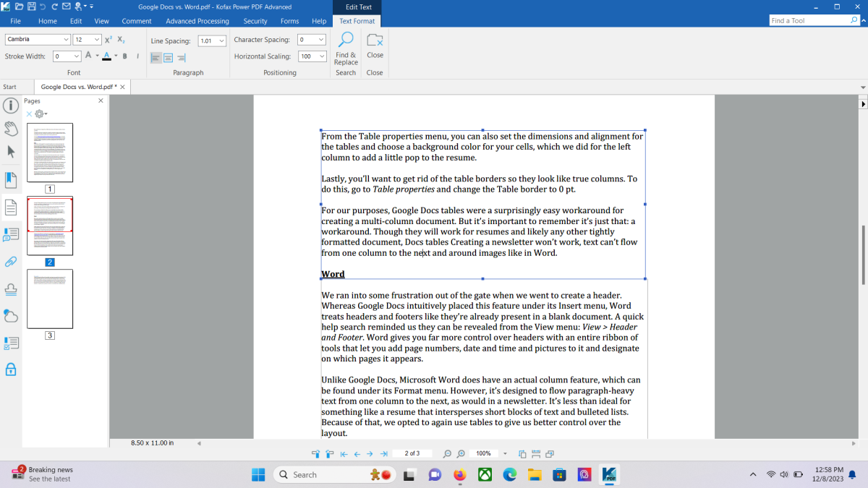Open the zoom level dropdown arrow
Viewport: 868px width, 488px height.
tap(505, 453)
